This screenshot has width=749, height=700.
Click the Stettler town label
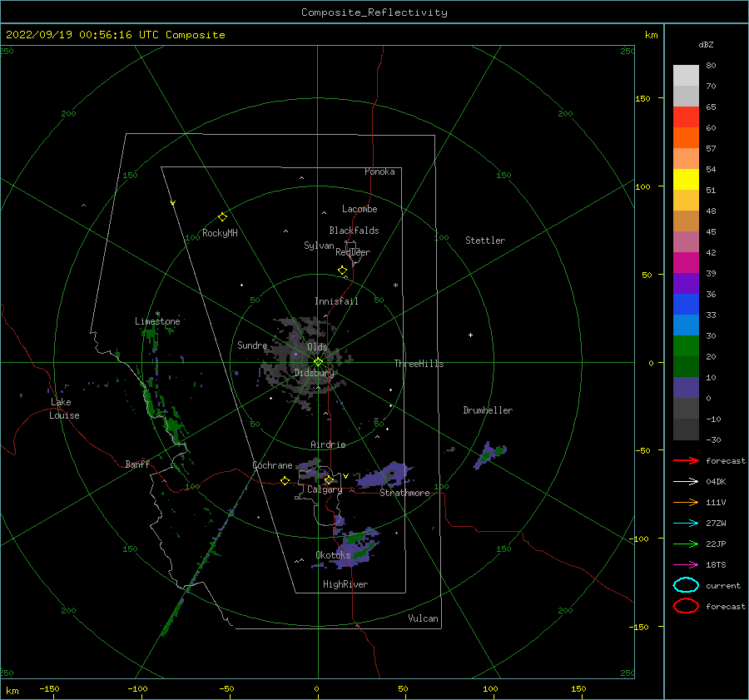coord(485,241)
